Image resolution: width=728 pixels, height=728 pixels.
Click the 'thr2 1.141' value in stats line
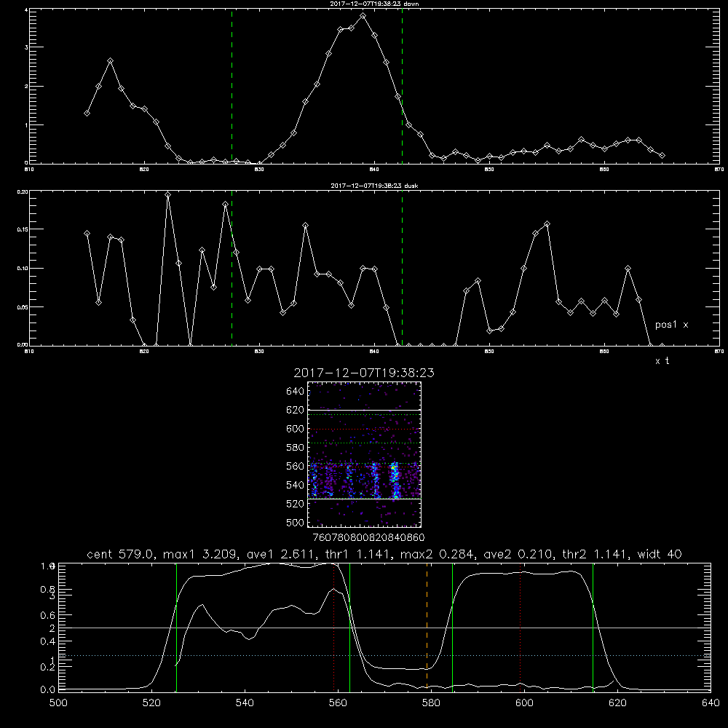point(596,554)
